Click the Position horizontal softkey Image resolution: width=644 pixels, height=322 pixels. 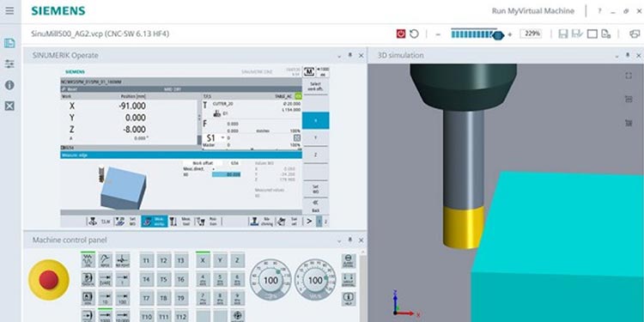209,222
